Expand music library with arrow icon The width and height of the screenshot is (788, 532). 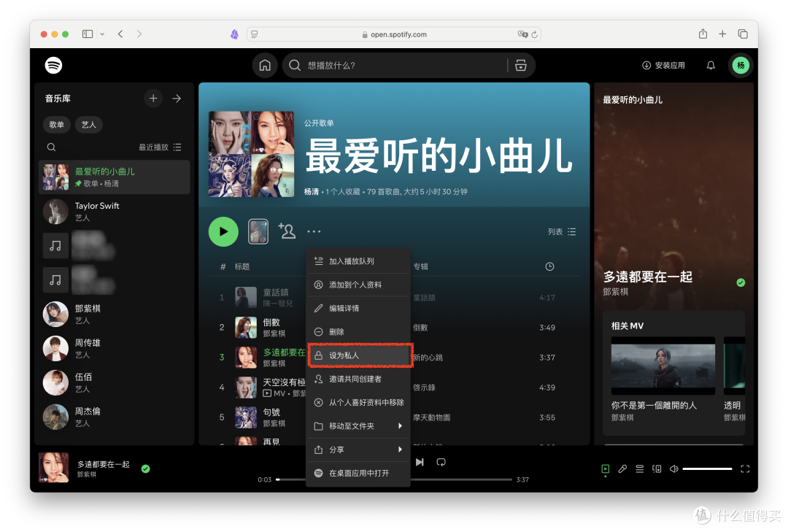click(177, 99)
